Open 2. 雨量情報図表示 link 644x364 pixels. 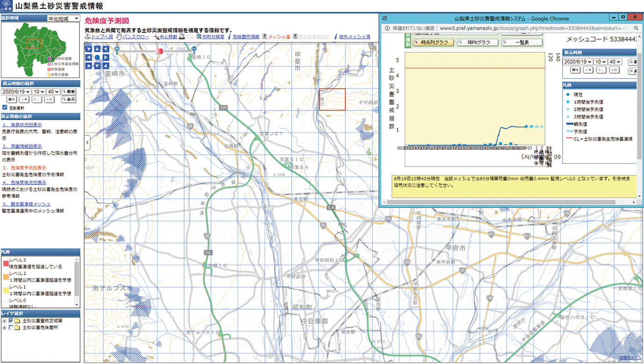pos(21,146)
